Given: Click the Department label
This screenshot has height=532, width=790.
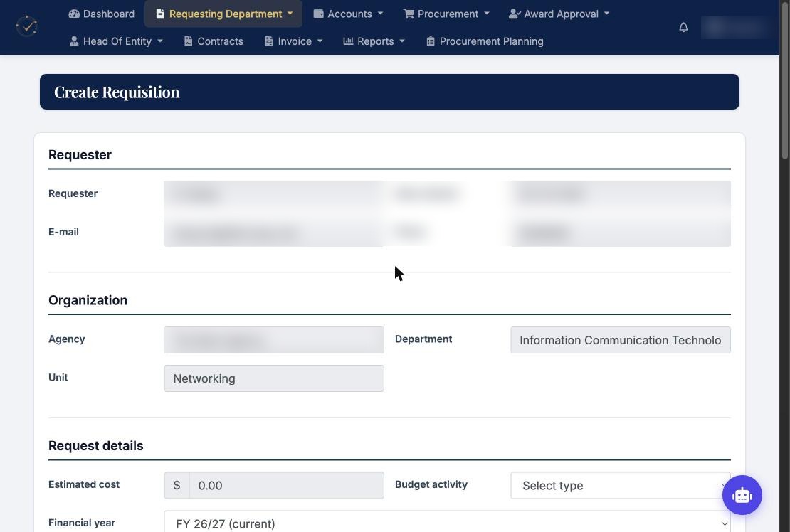Looking at the screenshot, I should tap(423, 339).
